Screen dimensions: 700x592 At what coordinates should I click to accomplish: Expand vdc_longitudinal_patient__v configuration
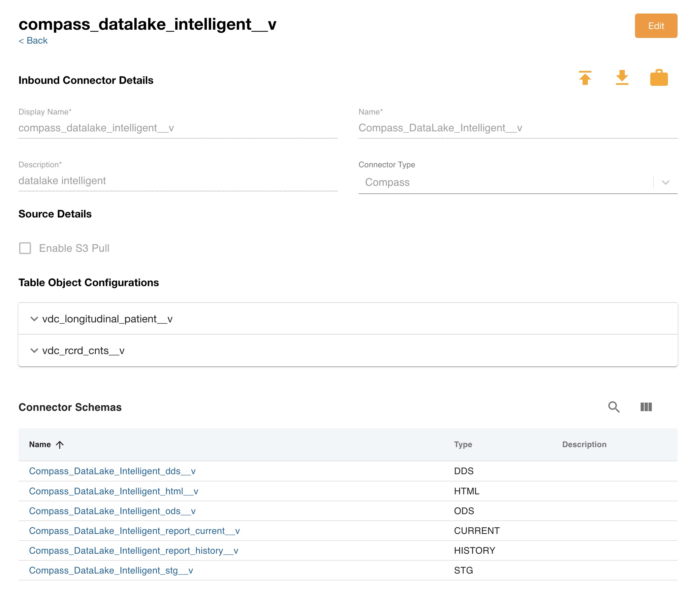(34, 319)
